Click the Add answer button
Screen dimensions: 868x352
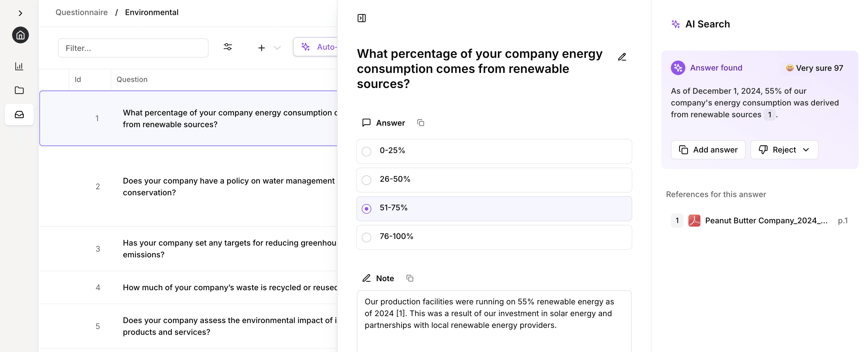[708, 150]
